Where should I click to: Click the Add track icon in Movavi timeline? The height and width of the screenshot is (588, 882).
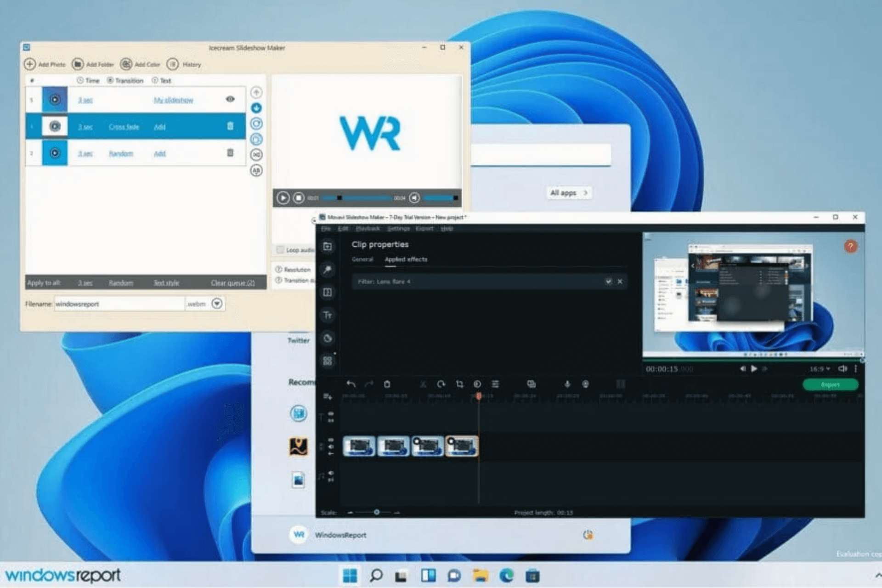click(x=328, y=396)
